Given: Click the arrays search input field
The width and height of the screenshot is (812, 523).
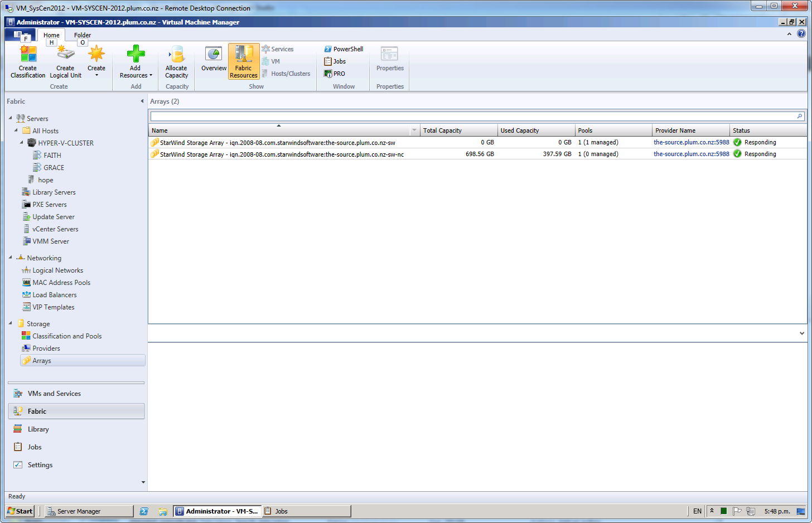Looking at the screenshot, I should pyautogui.click(x=473, y=116).
